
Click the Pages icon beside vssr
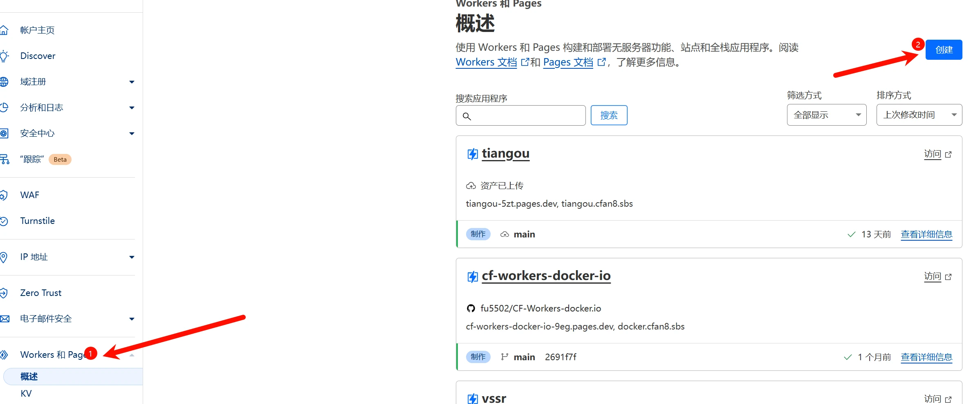472,399
